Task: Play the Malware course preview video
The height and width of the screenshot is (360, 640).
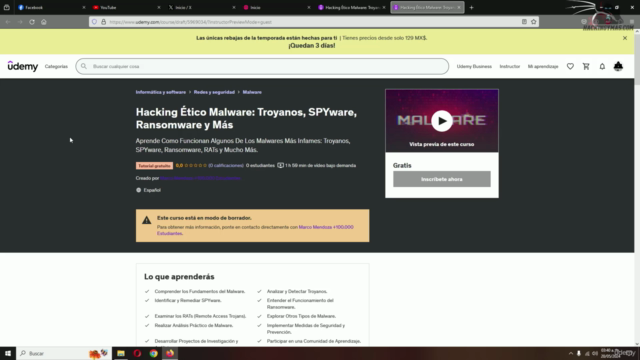Action: [442, 121]
